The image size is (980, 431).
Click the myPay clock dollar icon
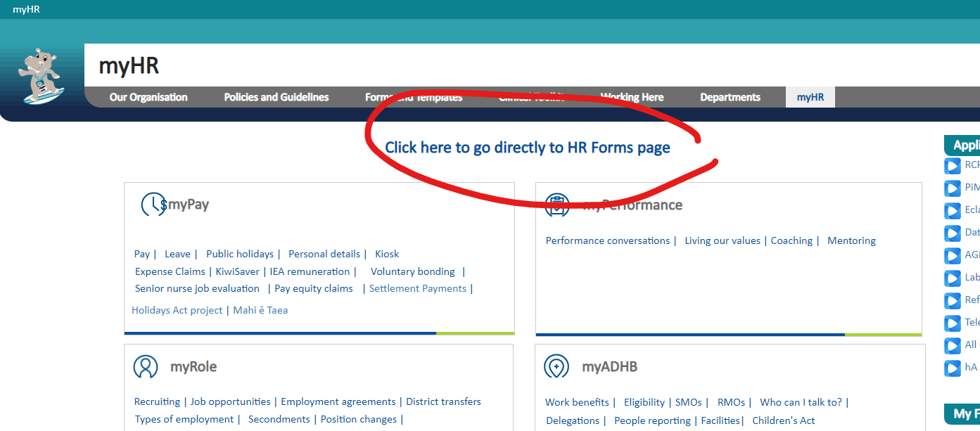click(153, 205)
